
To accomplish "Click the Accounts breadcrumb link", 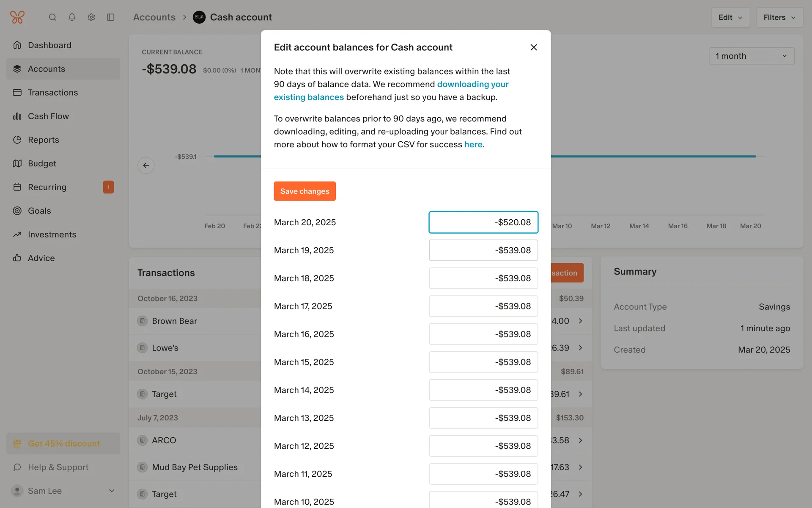I will tap(154, 17).
